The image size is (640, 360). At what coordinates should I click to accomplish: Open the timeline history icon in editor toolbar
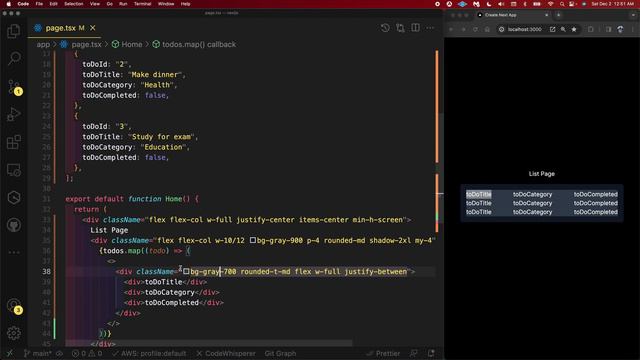tap(385, 28)
